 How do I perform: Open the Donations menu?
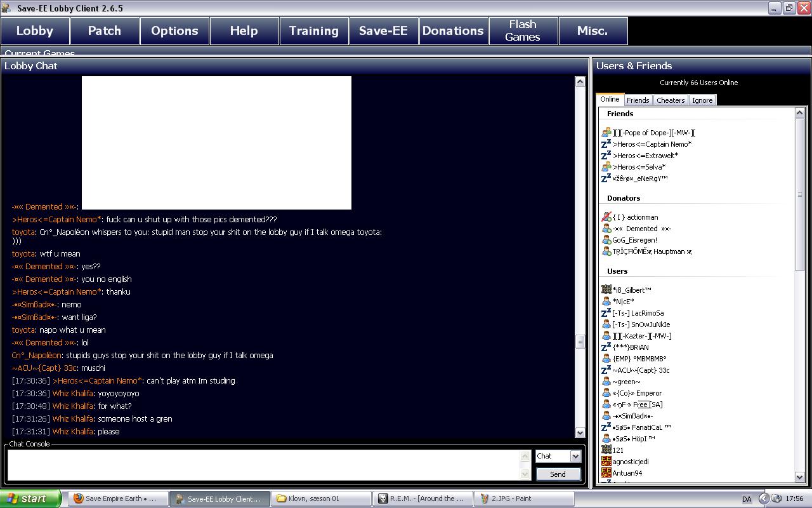[x=453, y=30]
